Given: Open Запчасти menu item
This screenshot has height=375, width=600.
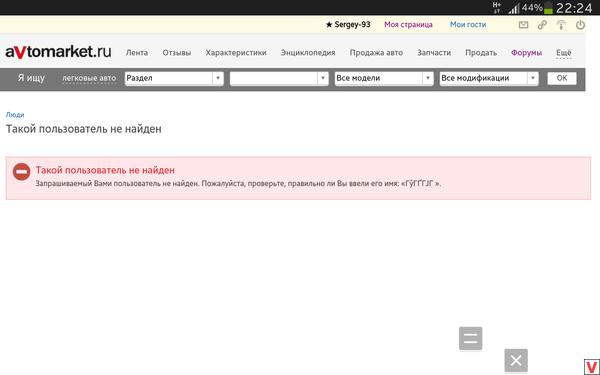Looking at the screenshot, I should (x=434, y=53).
